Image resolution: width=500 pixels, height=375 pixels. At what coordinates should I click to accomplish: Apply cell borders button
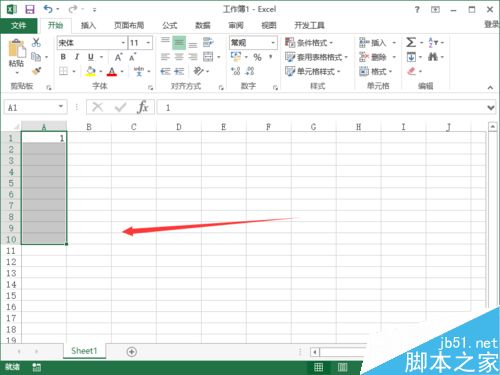click(x=63, y=71)
